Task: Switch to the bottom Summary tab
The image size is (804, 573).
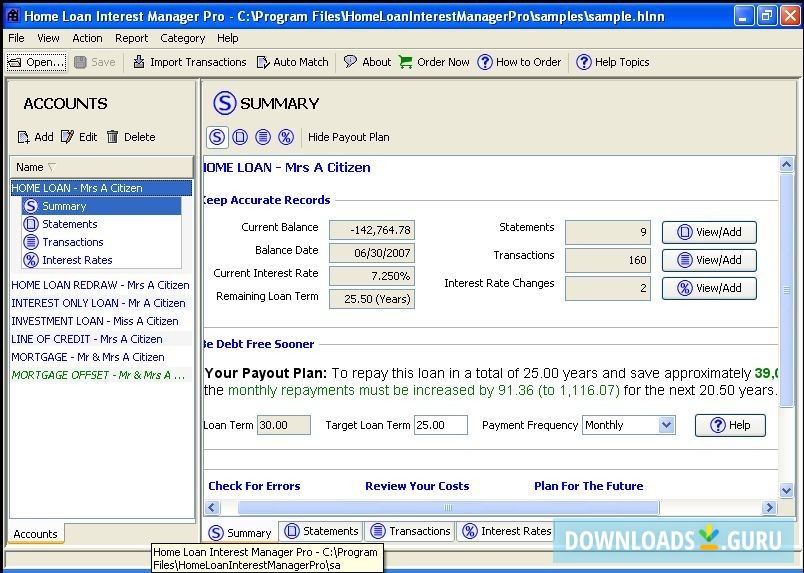Action: [x=239, y=532]
